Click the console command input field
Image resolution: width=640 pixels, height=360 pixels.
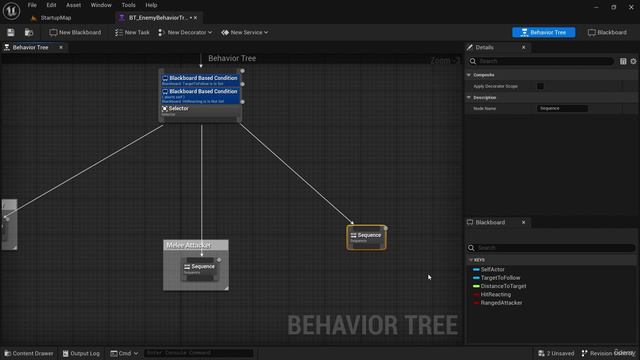coord(198,353)
